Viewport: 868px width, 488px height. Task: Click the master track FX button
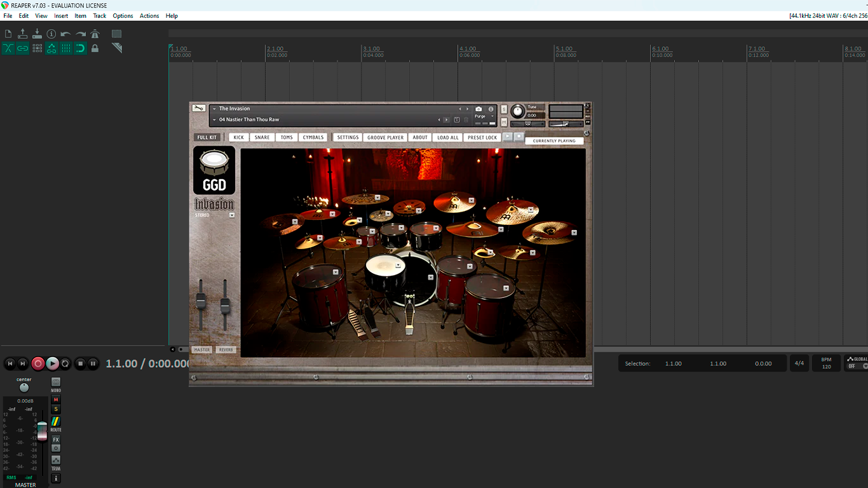click(x=56, y=440)
